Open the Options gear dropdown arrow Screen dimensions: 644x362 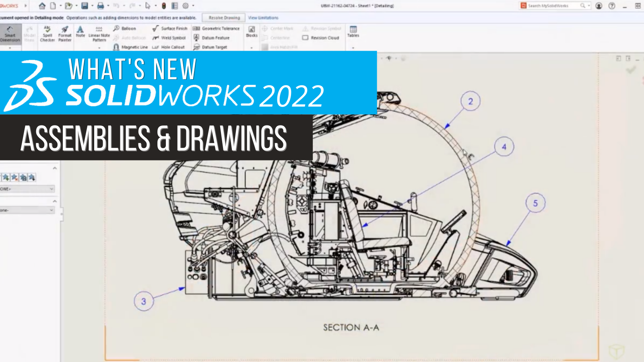pyautogui.click(x=193, y=6)
